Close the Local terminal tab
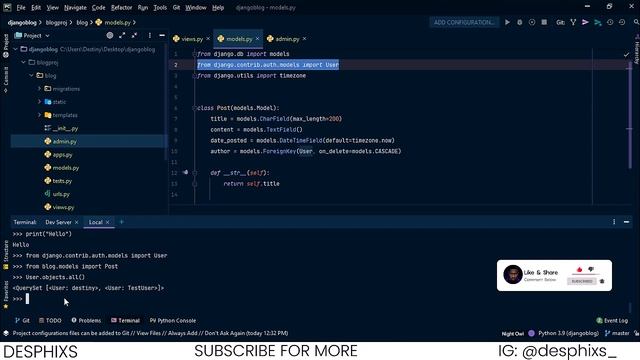Viewport: 640px width, 360px height. click(108, 222)
